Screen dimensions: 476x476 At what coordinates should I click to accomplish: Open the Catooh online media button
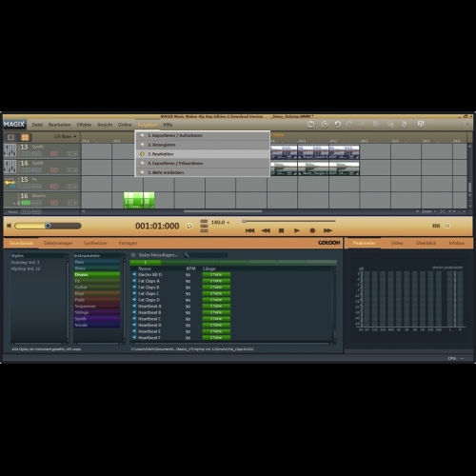click(328, 243)
